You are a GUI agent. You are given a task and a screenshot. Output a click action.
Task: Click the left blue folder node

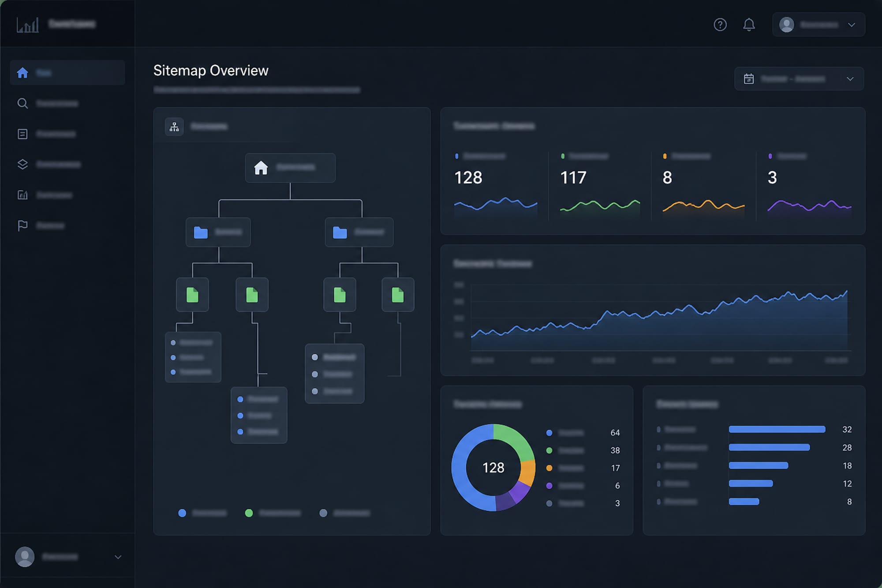click(x=218, y=232)
